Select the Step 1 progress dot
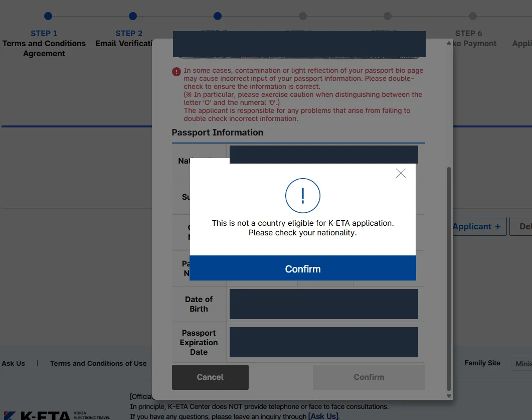532x420 pixels. pos(48,16)
